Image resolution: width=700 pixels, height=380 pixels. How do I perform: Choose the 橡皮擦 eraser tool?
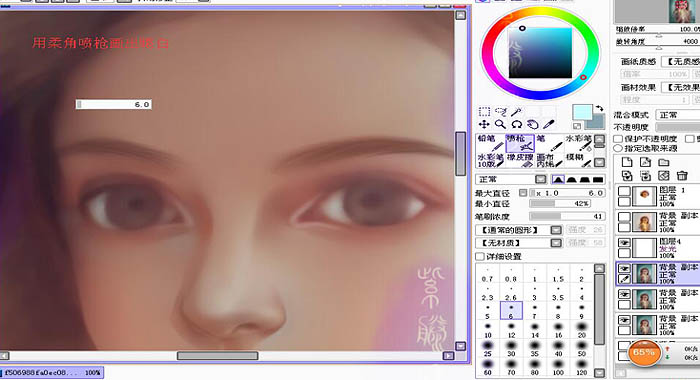520,160
